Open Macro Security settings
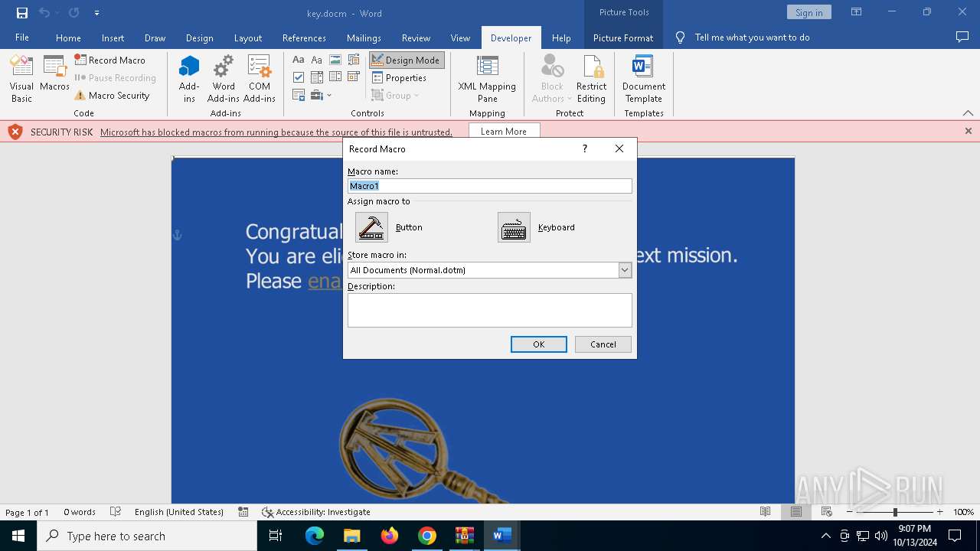Screen dimensions: 980x551 tap(112, 96)
